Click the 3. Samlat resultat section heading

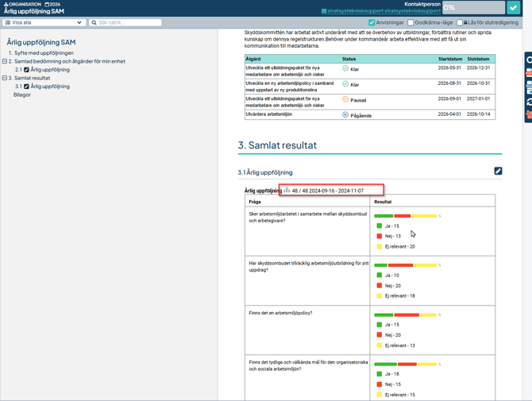pyautogui.click(x=277, y=145)
